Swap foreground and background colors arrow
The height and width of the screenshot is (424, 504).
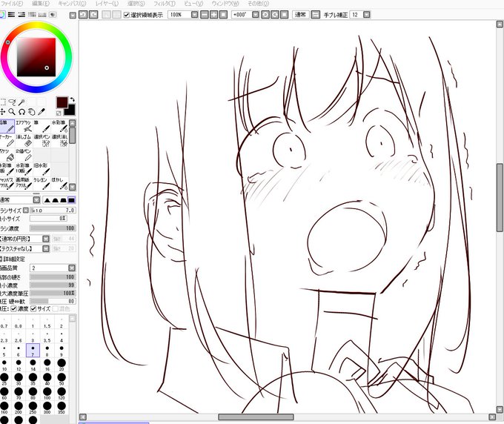coord(73,99)
